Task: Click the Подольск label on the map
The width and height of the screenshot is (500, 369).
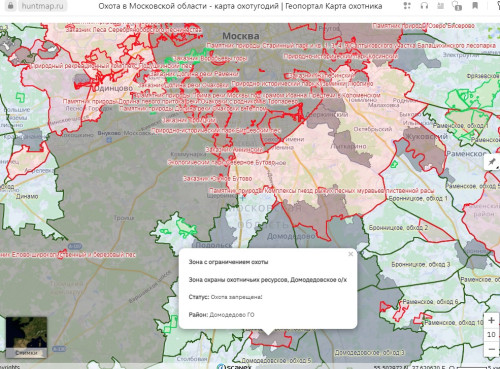Action: pyautogui.click(x=214, y=245)
